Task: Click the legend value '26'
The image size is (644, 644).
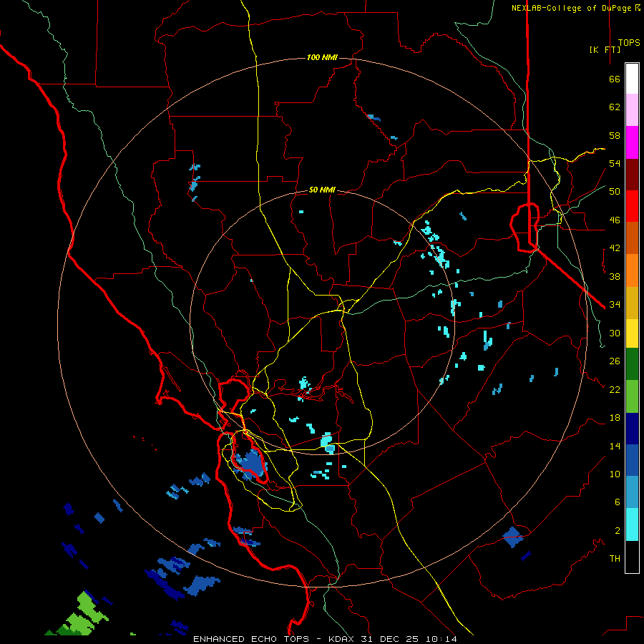Action: (615, 361)
